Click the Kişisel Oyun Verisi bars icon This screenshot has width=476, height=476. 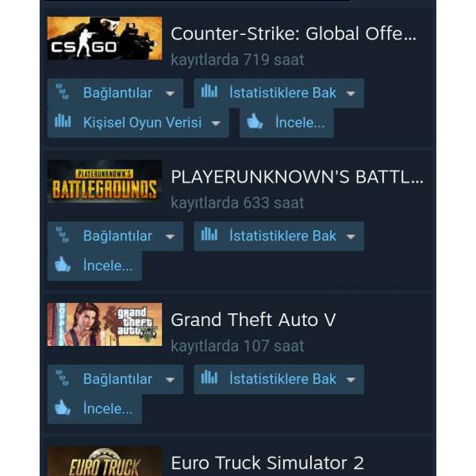point(63,121)
